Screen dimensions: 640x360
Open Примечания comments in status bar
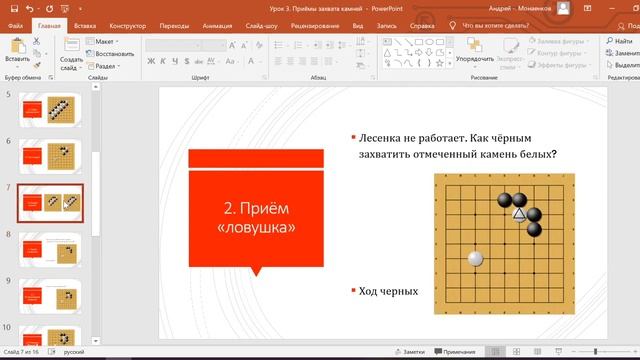pyautogui.click(x=455, y=351)
